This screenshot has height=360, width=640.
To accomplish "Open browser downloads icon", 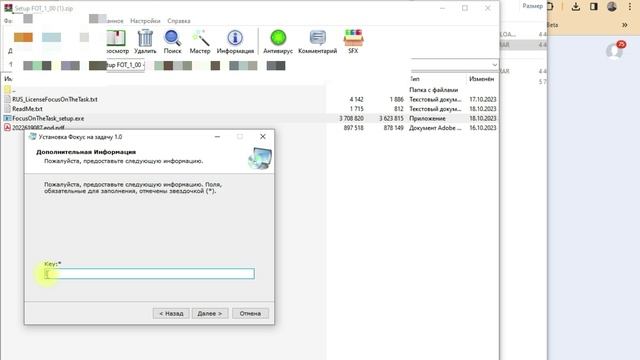I will (x=576, y=7).
